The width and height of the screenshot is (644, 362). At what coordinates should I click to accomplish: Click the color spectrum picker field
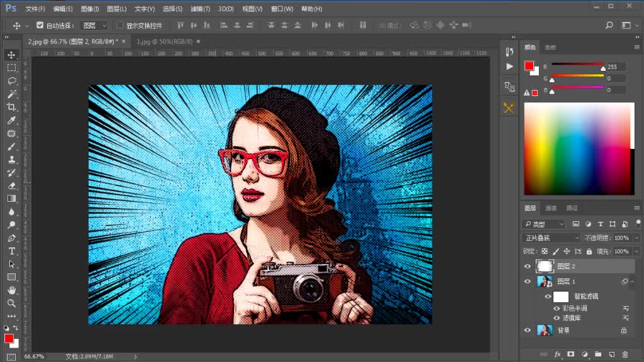[x=579, y=148]
